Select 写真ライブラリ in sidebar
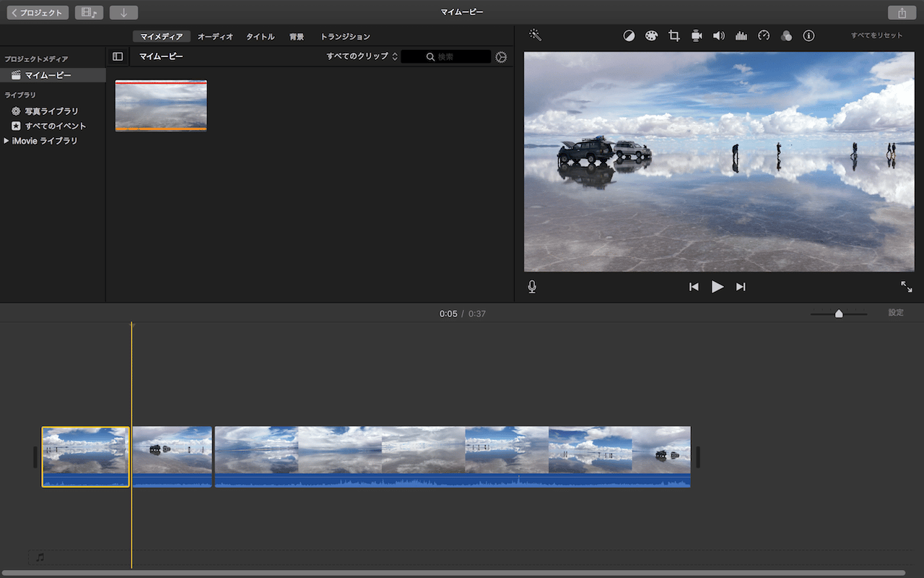The image size is (924, 578). click(x=53, y=111)
